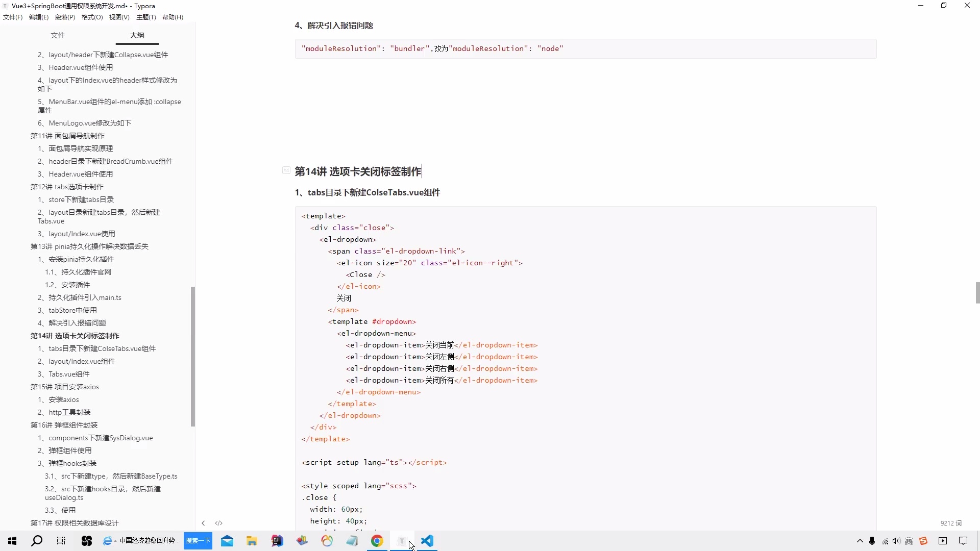Open Visual Studio Code from taskbar
980x551 pixels.
427,541
